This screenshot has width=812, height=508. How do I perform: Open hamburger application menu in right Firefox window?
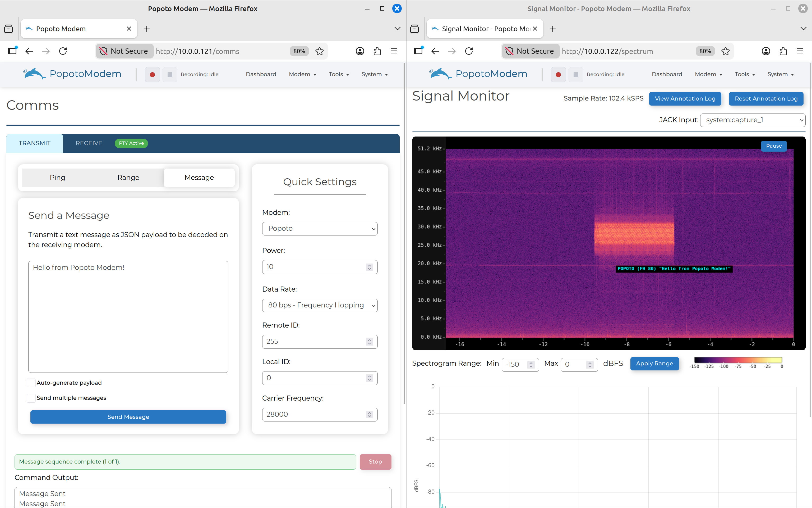(x=800, y=51)
